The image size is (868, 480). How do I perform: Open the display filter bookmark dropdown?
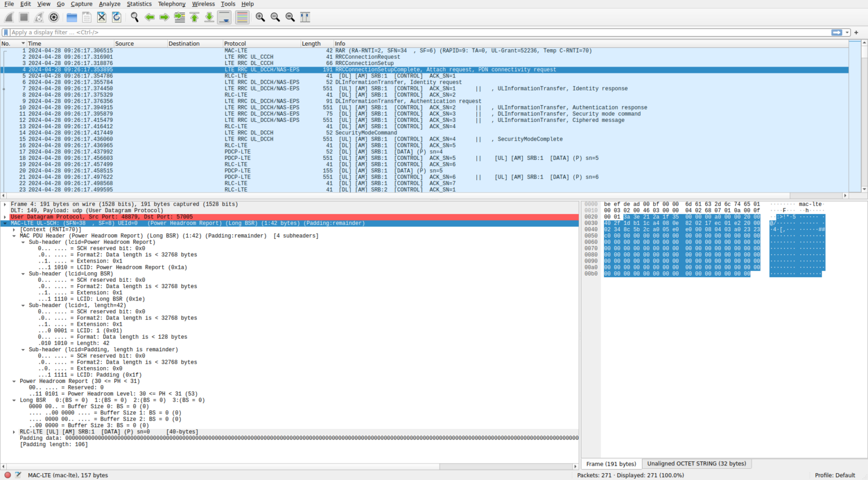(5, 32)
